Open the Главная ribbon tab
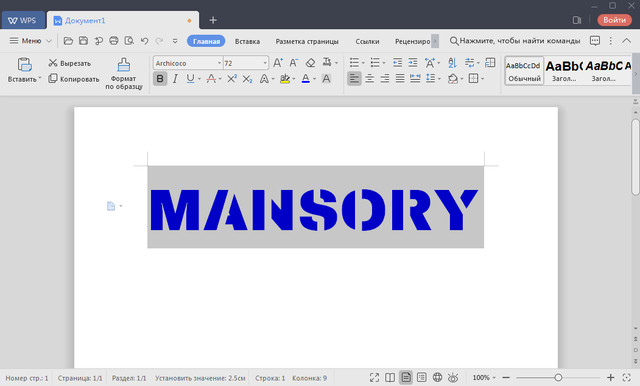Viewport: 640px width, 386px height. point(206,41)
